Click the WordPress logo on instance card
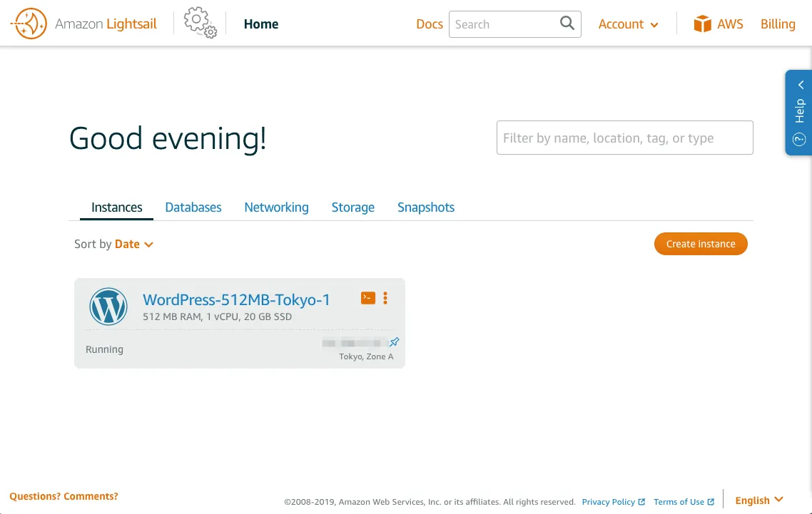Viewport: 812px width, 514px height. point(108,307)
